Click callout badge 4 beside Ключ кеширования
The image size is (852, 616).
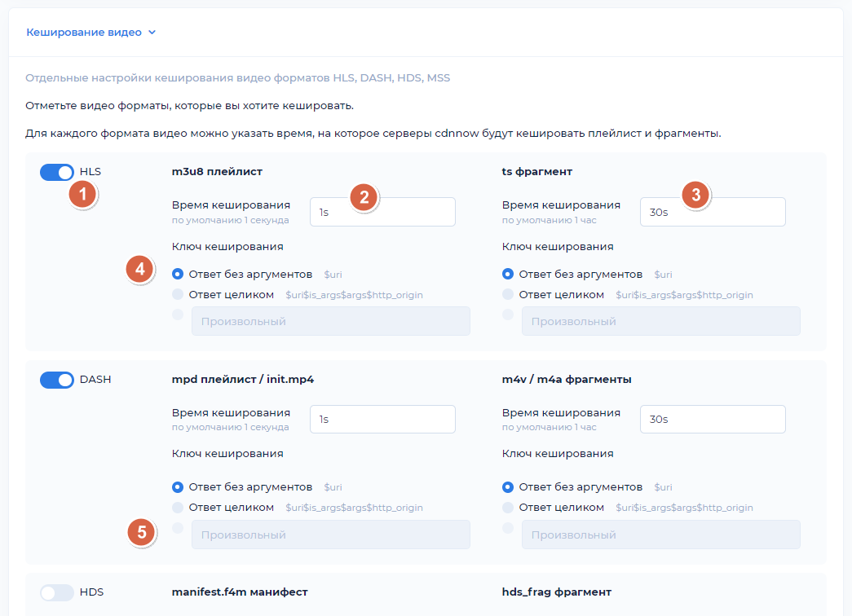(x=139, y=269)
